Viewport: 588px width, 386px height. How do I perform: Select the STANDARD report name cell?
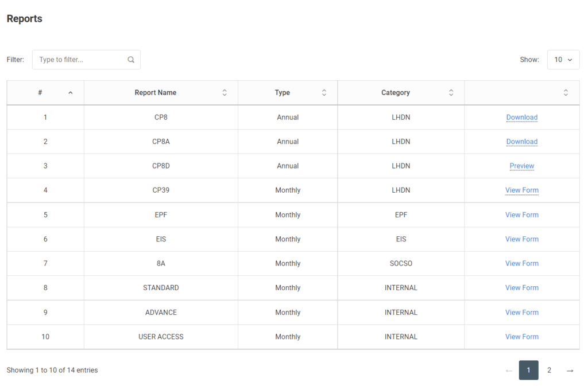coord(161,288)
